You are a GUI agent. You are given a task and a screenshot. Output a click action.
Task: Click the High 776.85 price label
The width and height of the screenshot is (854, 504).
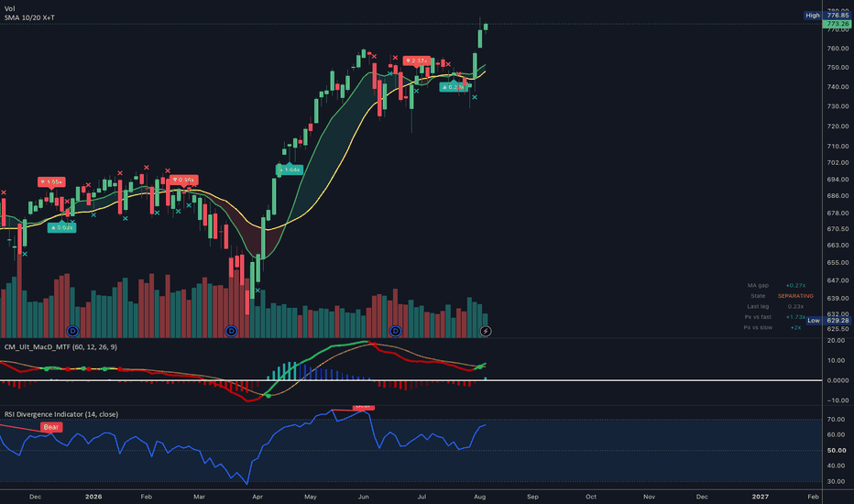tap(827, 16)
